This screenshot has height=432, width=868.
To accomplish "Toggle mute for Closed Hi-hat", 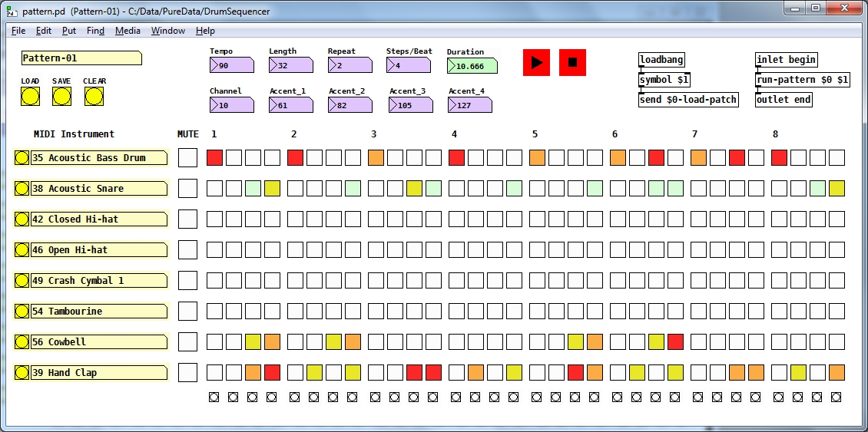I will coord(187,219).
